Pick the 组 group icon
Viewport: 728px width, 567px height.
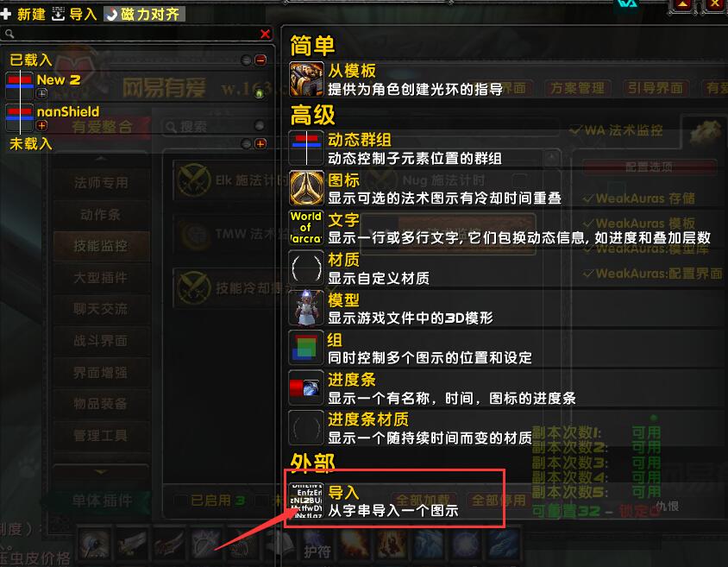(306, 347)
